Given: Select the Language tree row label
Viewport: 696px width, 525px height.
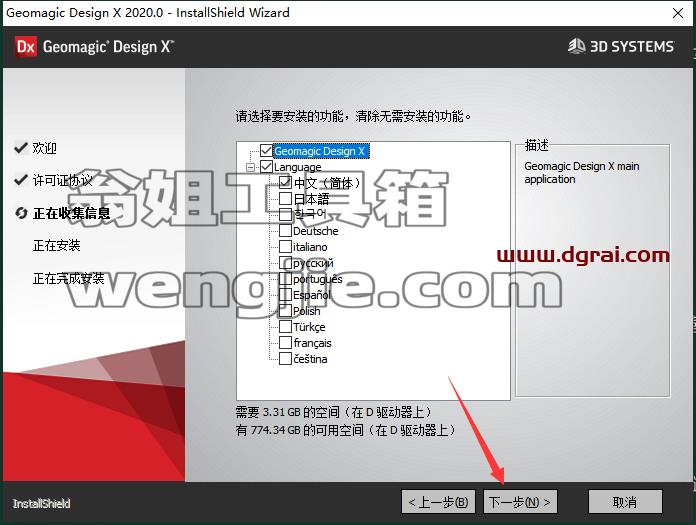Looking at the screenshot, I should pos(297,167).
